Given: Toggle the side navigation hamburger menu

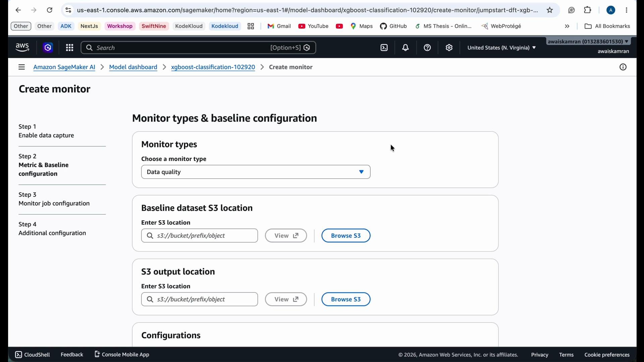Looking at the screenshot, I should (x=21, y=67).
